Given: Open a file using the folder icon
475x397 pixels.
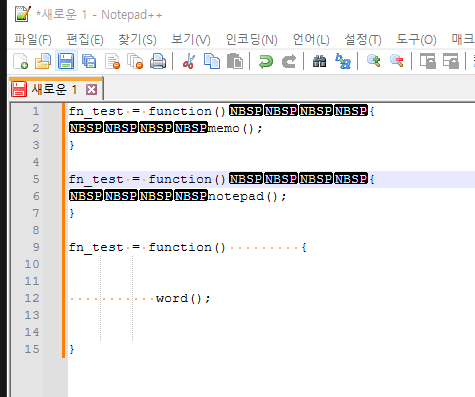Looking at the screenshot, I should pyautogui.click(x=43, y=61).
